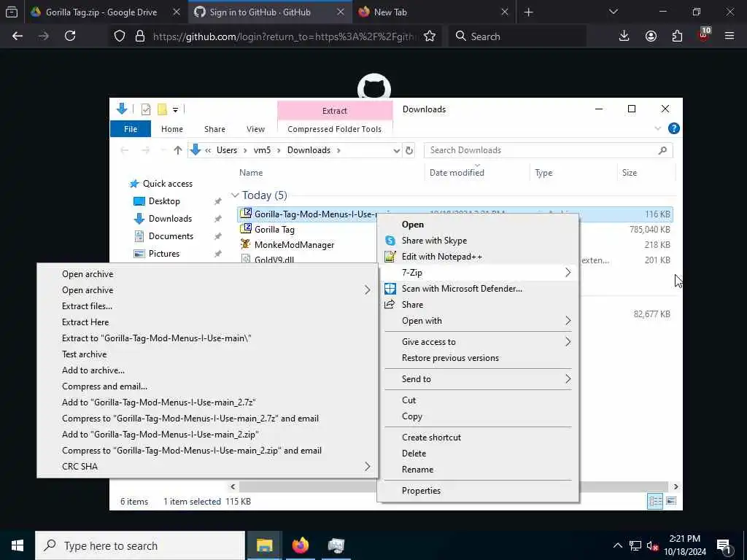The width and height of the screenshot is (747, 560).
Task: Open Compressed Folder Tools ribbon tab
Action: pos(334,129)
